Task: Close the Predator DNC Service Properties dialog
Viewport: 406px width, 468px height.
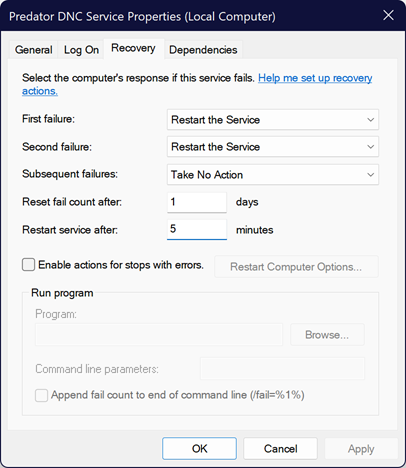Action: pyautogui.click(x=388, y=15)
